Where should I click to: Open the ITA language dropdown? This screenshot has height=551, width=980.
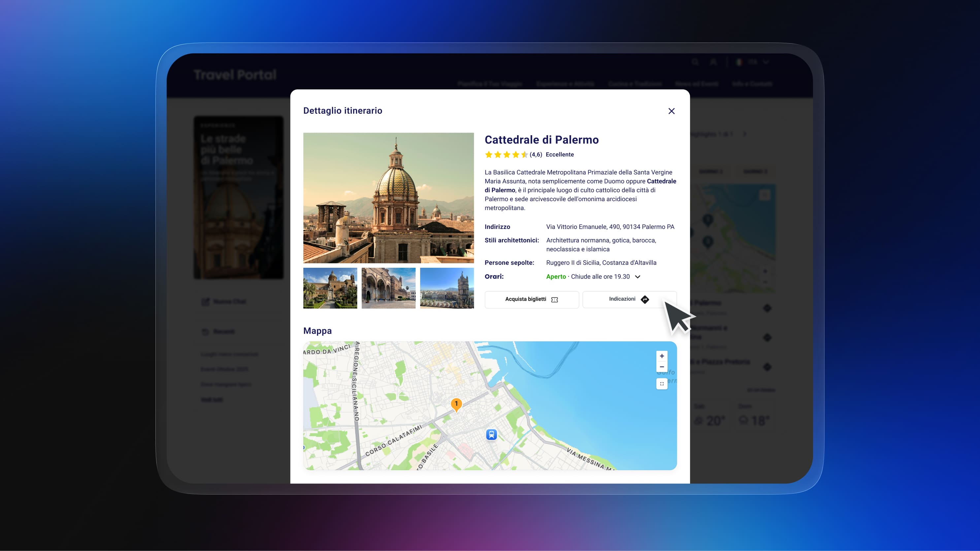click(x=753, y=62)
